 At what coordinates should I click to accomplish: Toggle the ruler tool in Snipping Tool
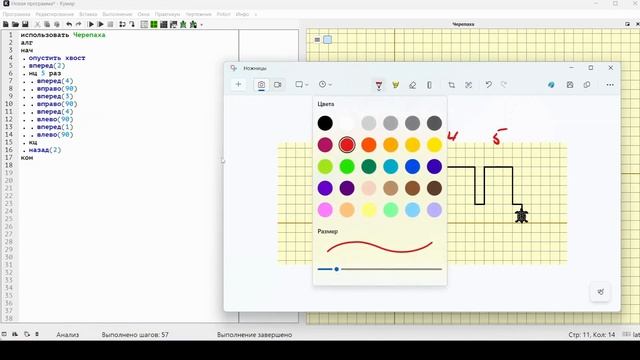coord(429,85)
